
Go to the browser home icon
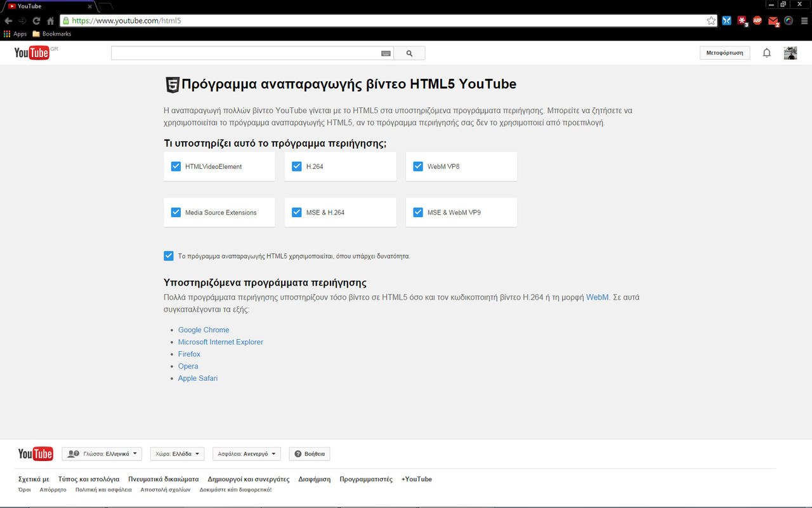click(x=51, y=20)
